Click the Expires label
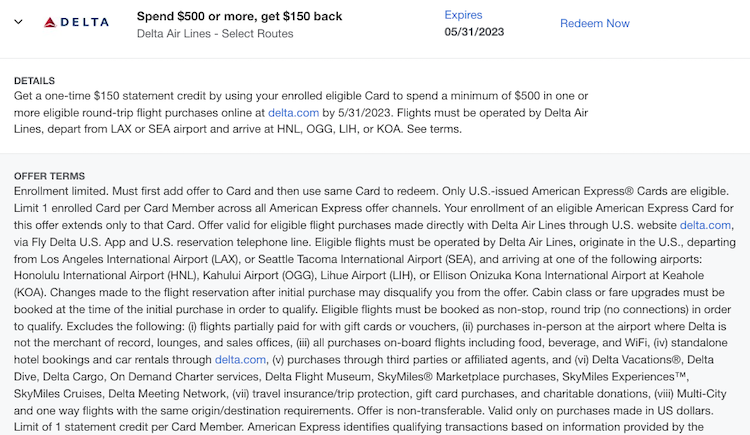Image resolution: width=750 pixels, height=435 pixels. [463, 15]
